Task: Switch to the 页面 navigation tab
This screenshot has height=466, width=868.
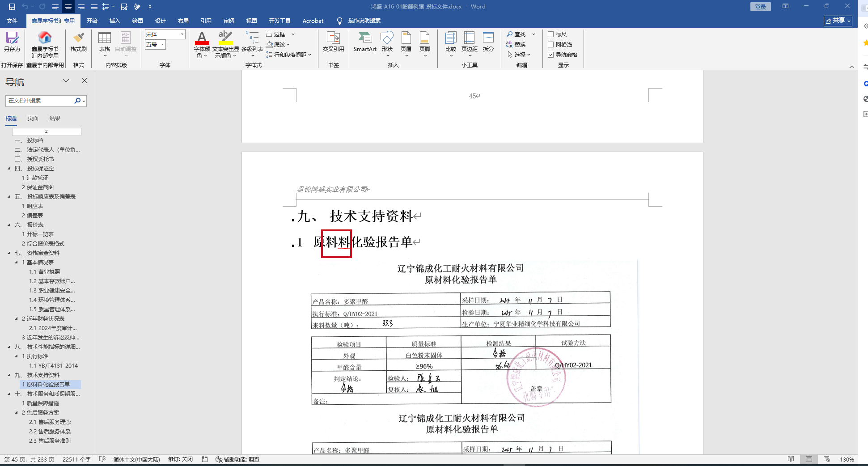Action: tap(33, 119)
